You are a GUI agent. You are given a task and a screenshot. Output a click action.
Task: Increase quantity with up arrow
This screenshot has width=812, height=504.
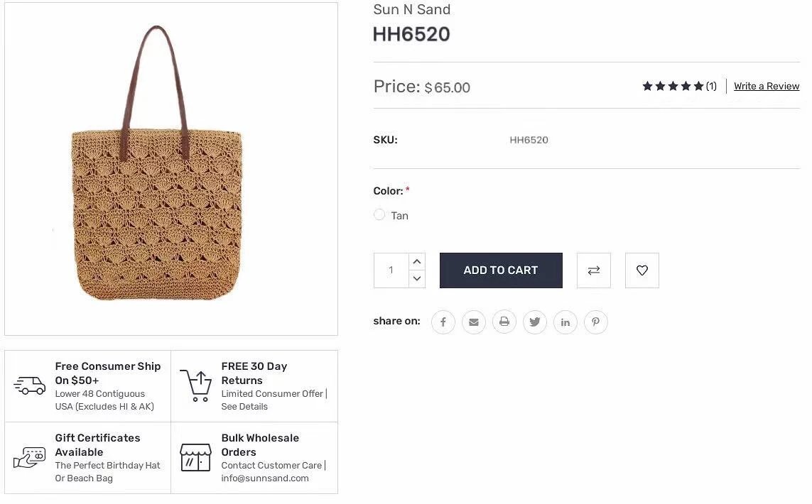pos(417,262)
